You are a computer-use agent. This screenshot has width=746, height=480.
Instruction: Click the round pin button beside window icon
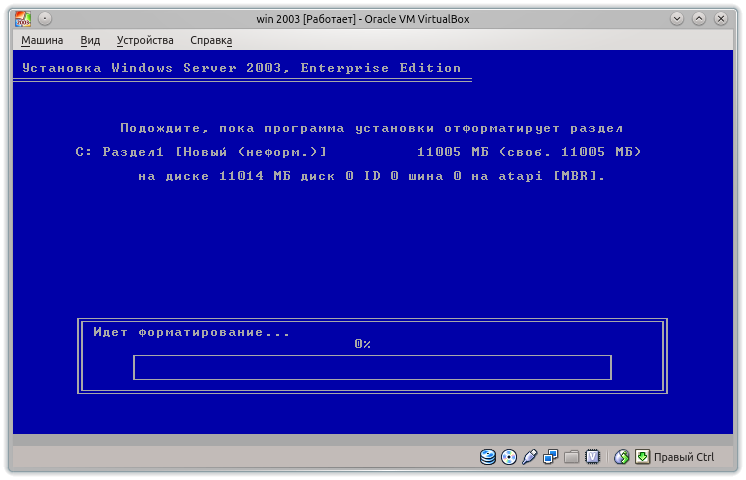click(45, 19)
